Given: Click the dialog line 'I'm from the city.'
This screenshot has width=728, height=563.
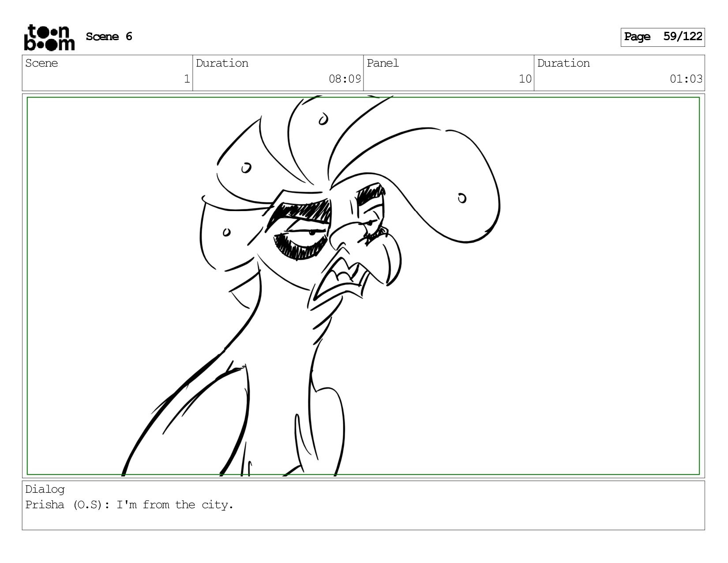Looking at the screenshot, I should (x=175, y=505).
